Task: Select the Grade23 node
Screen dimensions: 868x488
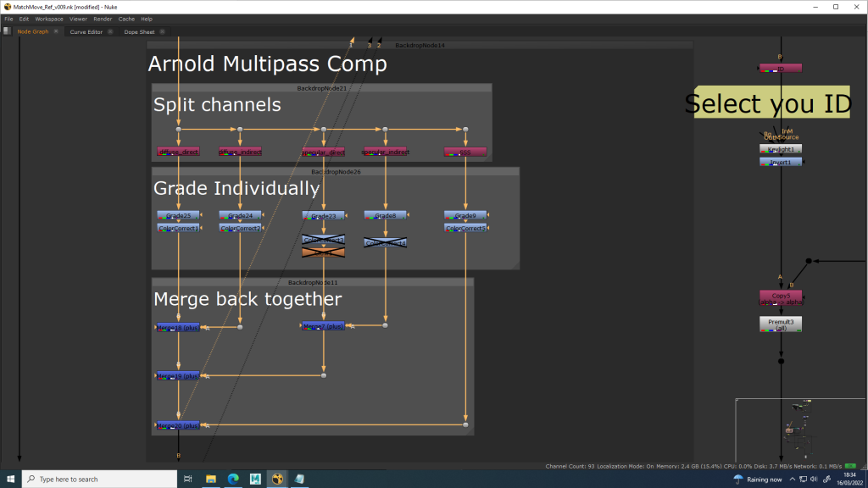Action: [x=323, y=216]
